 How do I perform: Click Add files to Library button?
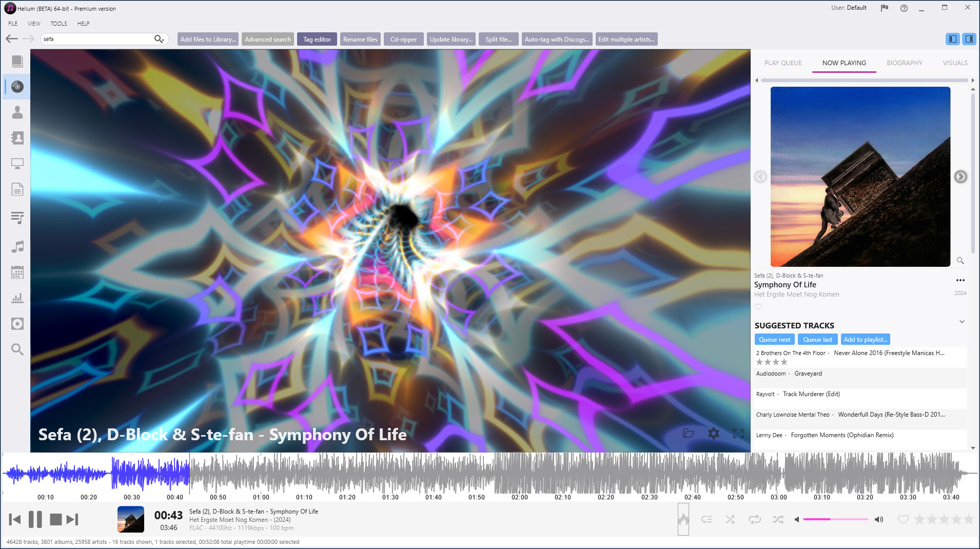(208, 39)
